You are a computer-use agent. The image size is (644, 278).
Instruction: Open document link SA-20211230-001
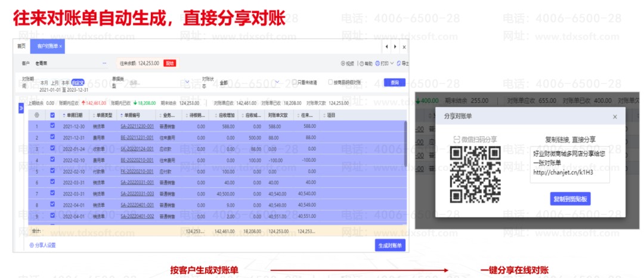click(137, 126)
